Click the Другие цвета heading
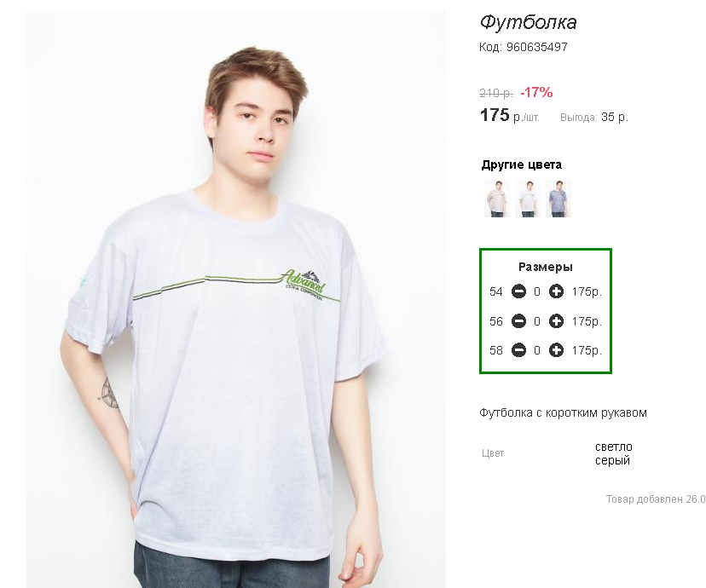The width and height of the screenshot is (706, 588). [x=522, y=164]
